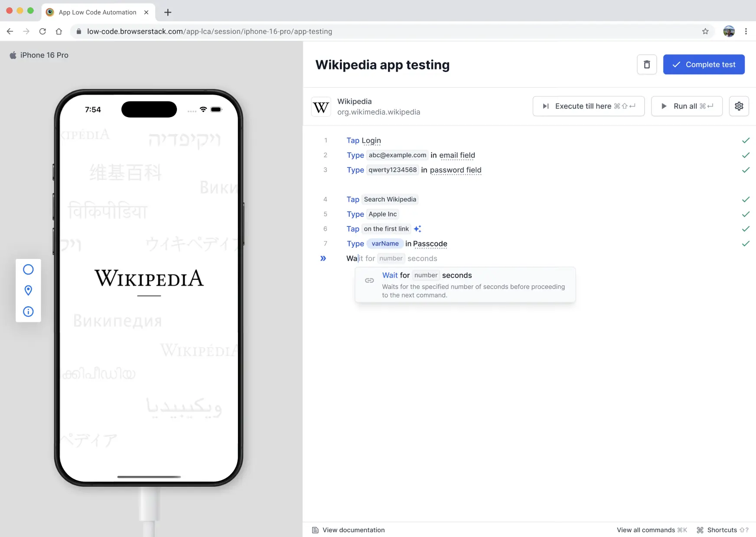Select the Wait for seconds suggestion
Viewport: 756px width, 537px height.
point(465,285)
